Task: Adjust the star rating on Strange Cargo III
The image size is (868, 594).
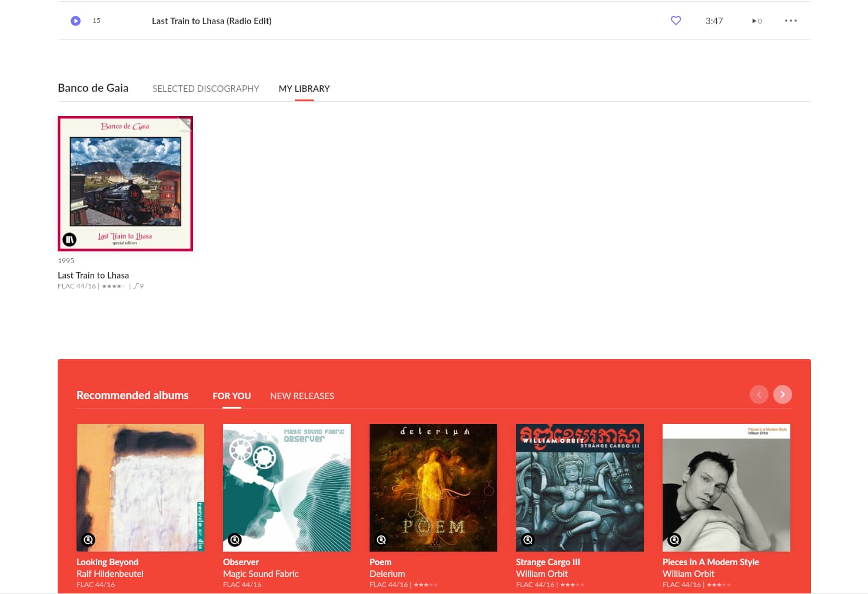Action: 571,584
